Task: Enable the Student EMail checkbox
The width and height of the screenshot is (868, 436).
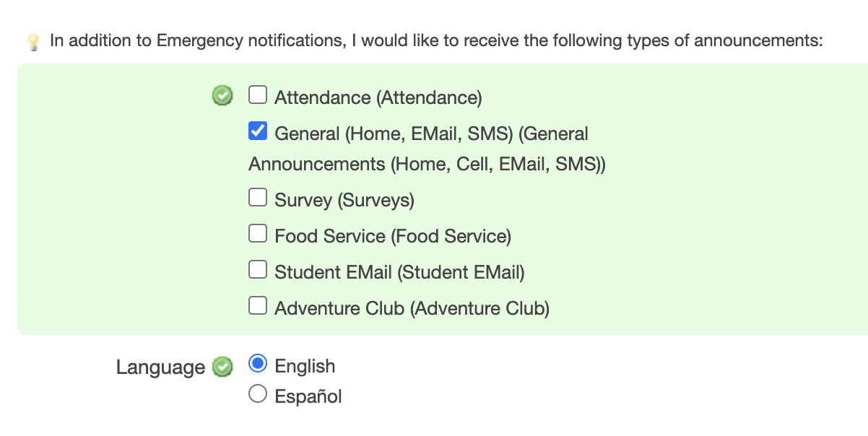Action: pos(258,269)
